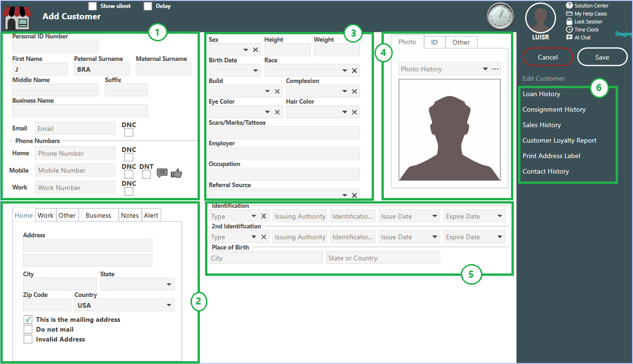The width and height of the screenshot is (633, 364).
Task: Open the Birth Date dropdown
Action: pos(256,71)
